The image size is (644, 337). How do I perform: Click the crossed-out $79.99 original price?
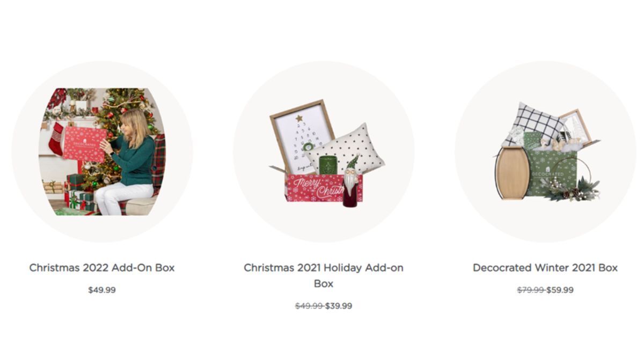coord(530,290)
